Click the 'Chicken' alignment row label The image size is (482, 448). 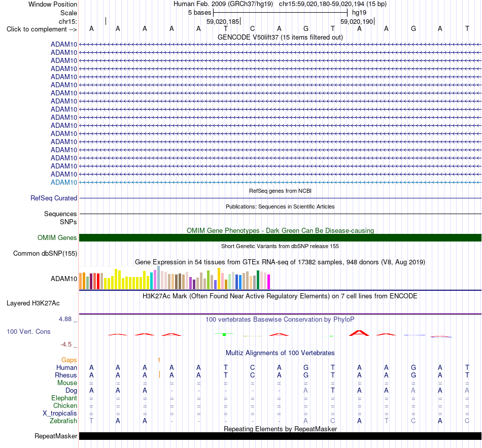[x=65, y=406]
